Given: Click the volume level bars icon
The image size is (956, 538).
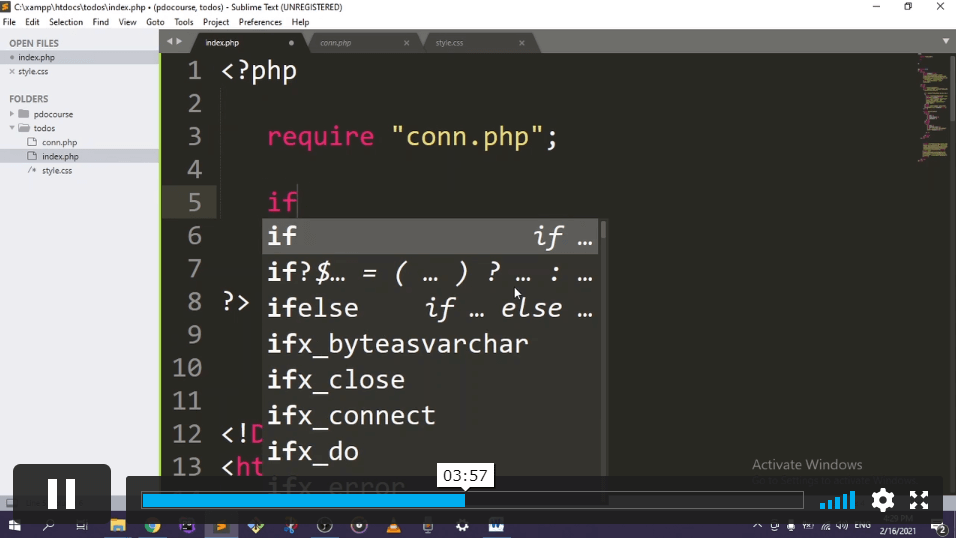Looking at the screenshot, I should tap(837, 500).
